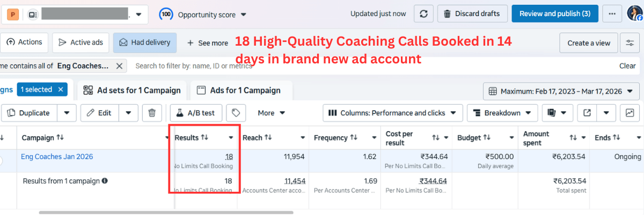Click info icon beside Results from 1 campaign

pyautogui.click(x=105, y=181)
